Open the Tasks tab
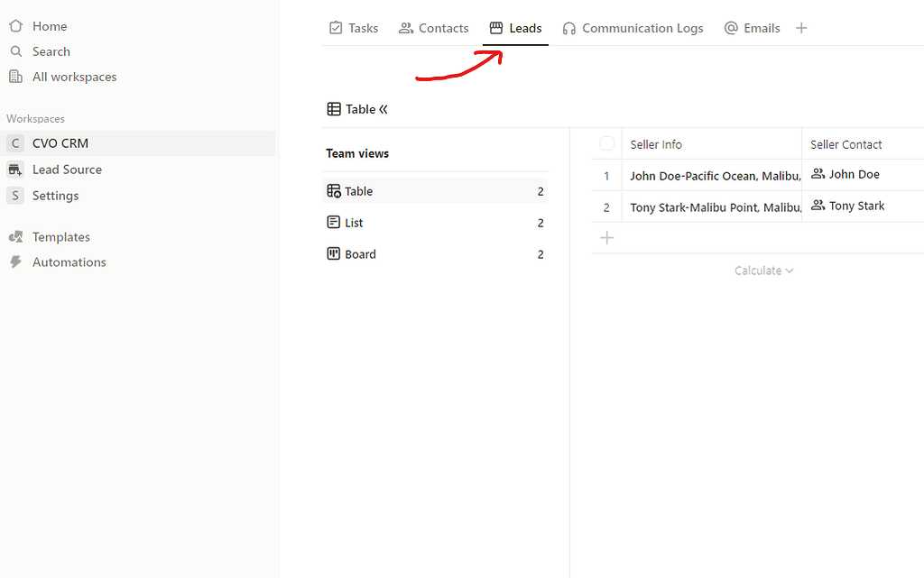 click(x=335, y=28)
